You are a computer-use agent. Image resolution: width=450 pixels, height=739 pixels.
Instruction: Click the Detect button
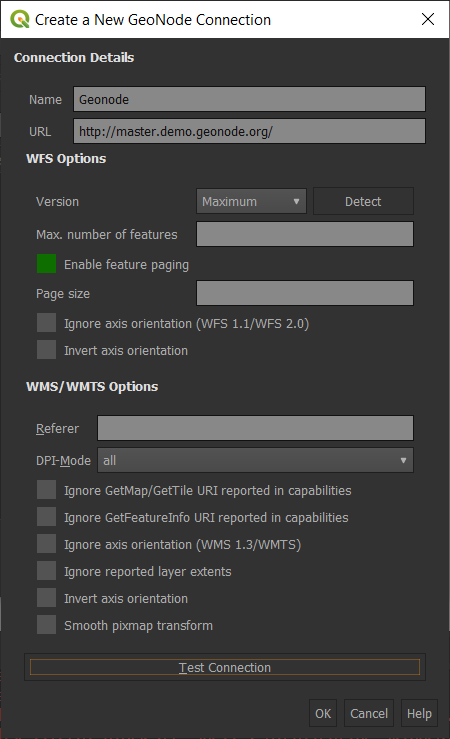[363, 201]
